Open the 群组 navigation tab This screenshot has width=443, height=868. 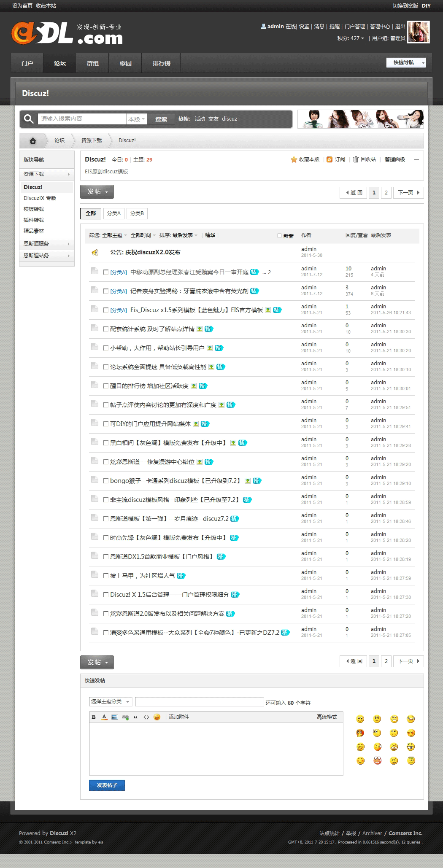tap(92, 63)
